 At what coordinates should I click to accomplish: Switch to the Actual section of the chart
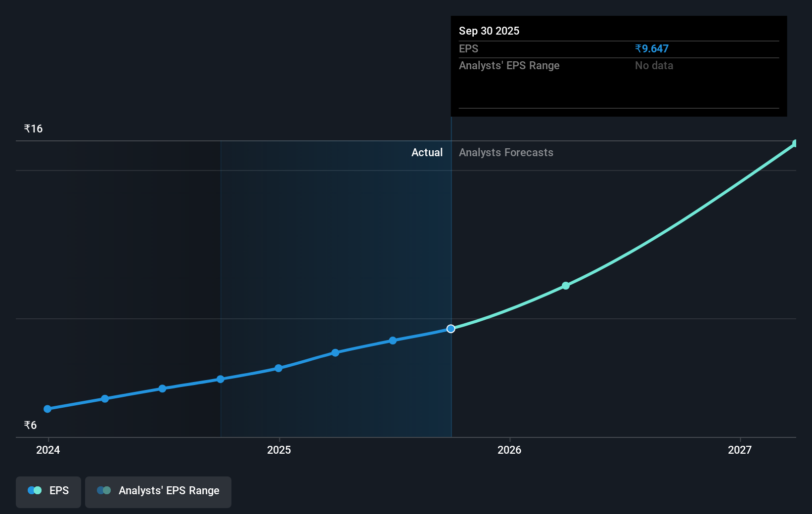(x=427, y=152)
